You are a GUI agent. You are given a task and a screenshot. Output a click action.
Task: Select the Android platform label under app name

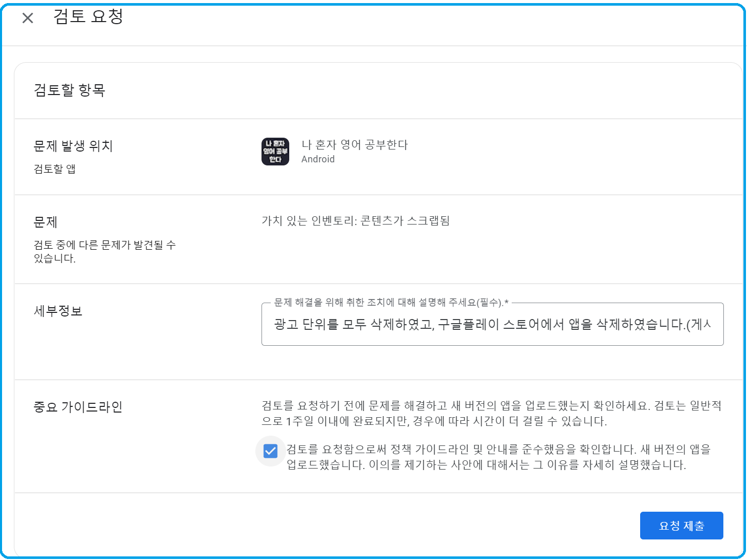pyautogui.click(x=318, y=159)
